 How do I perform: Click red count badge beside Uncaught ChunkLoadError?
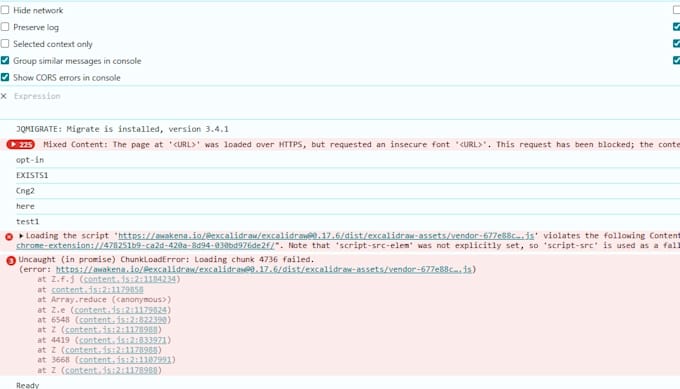pos(11,261)
